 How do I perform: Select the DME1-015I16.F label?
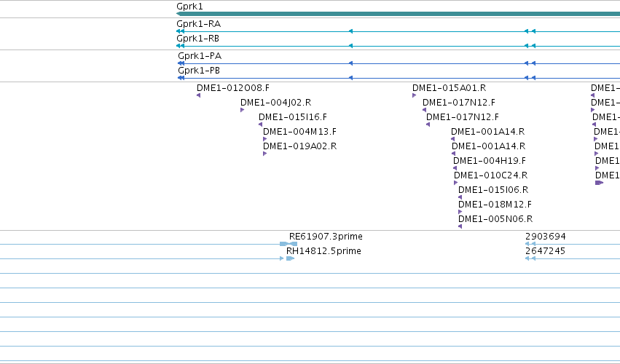point(293,117)
